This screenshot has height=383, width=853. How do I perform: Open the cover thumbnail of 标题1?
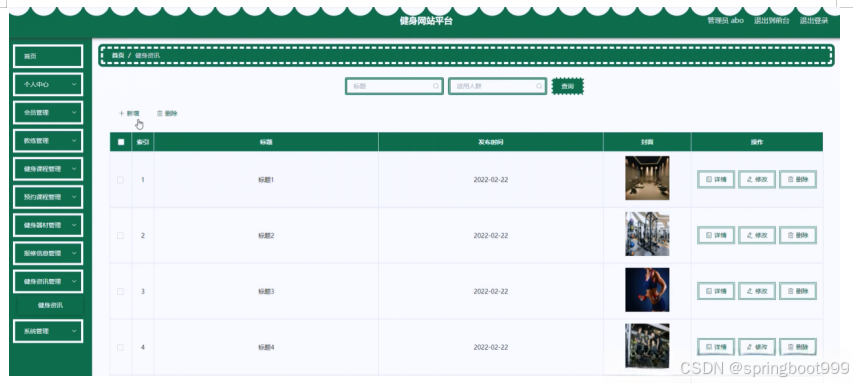(x=647, y=178)
